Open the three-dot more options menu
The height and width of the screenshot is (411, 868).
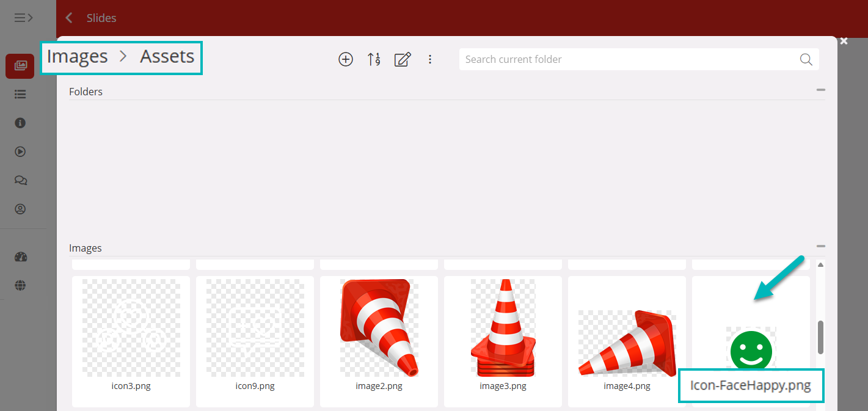430,59
